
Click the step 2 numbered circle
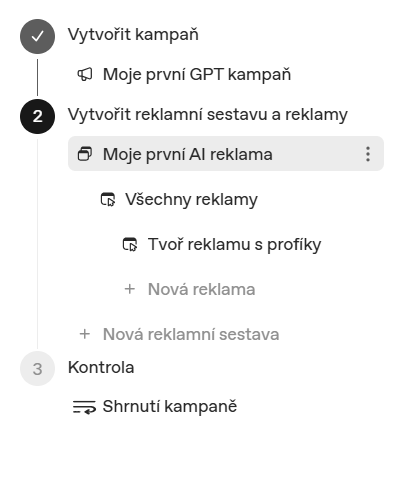coord(37,116)
